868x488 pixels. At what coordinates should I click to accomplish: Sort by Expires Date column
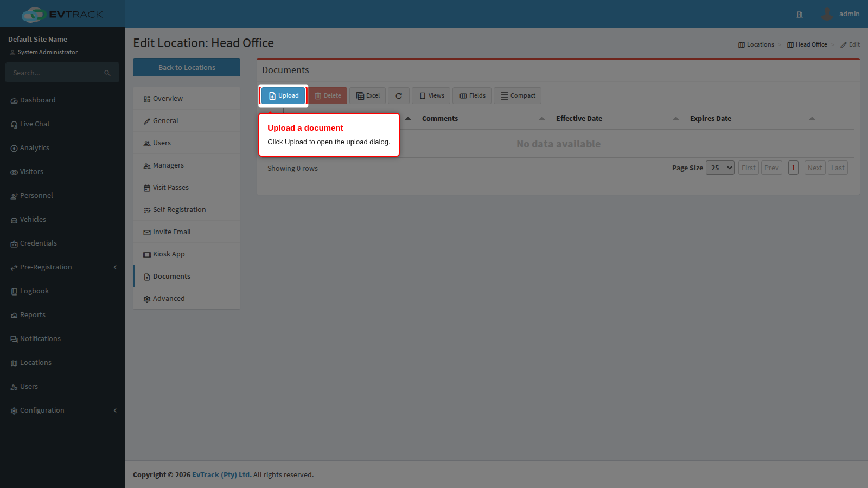click(752, 119)
